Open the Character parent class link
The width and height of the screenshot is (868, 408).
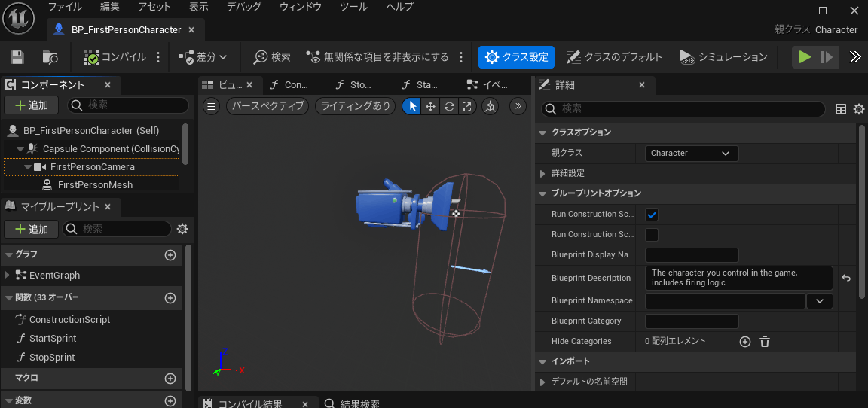[x=836, y=30]
